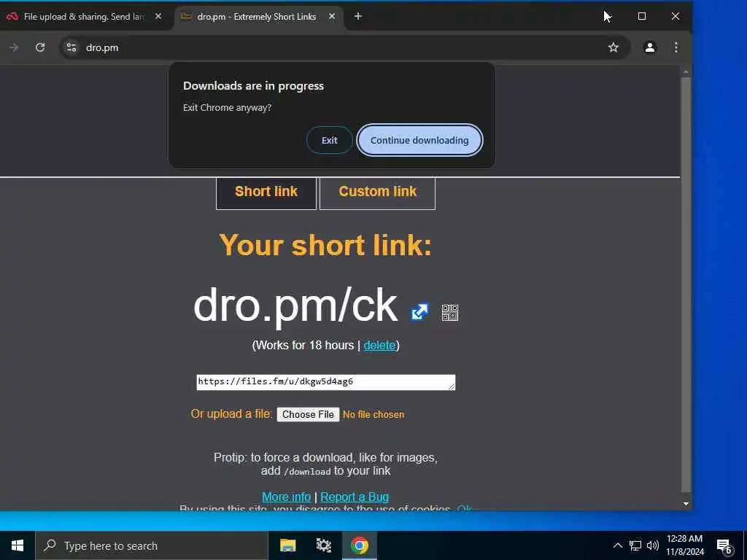Click Continue downloading button

(x=419, y=141)
